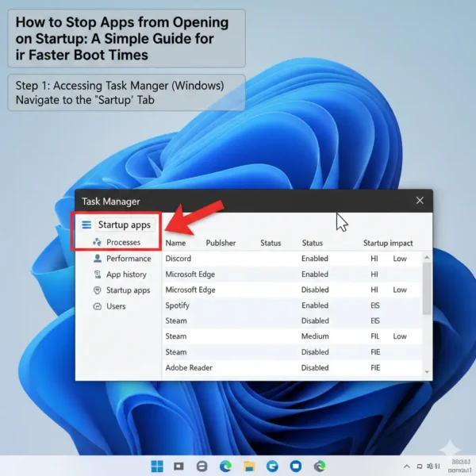Open File Explorer from the taskbar
Viewport: 476px width, 476px height.
(x=249, y=466)
